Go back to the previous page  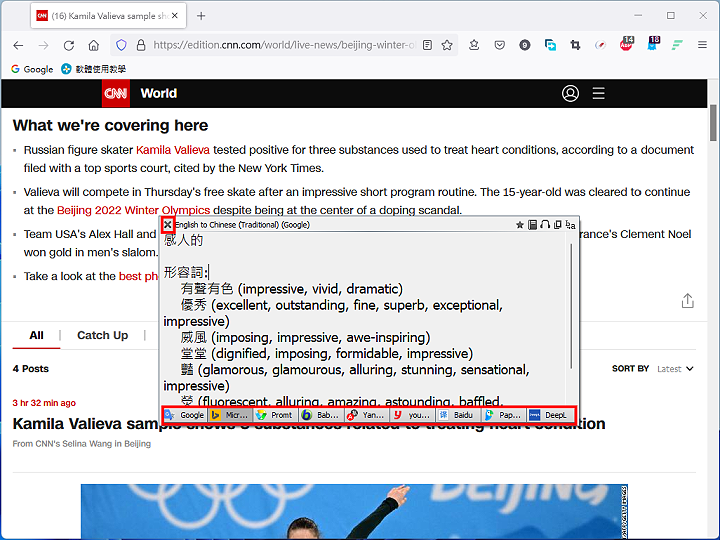click(x=18, y=45)
